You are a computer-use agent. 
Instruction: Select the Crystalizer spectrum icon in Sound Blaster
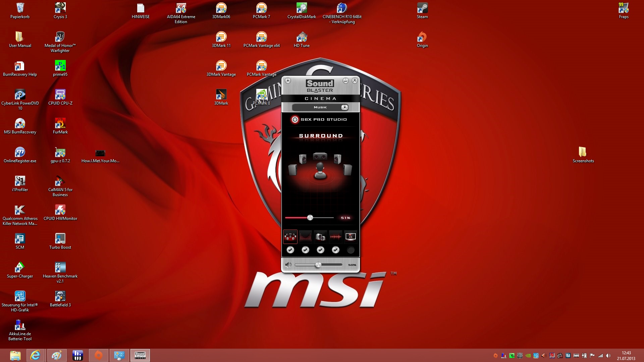tap(305, 237)
